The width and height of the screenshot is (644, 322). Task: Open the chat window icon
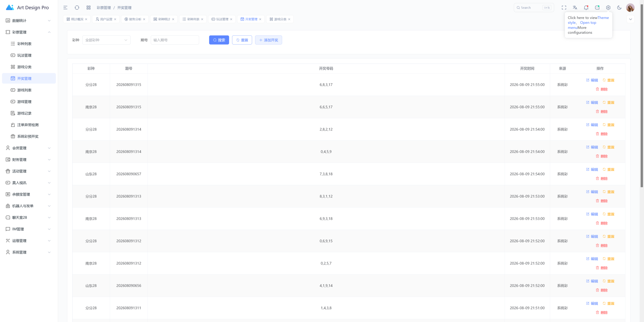(597, 8)
